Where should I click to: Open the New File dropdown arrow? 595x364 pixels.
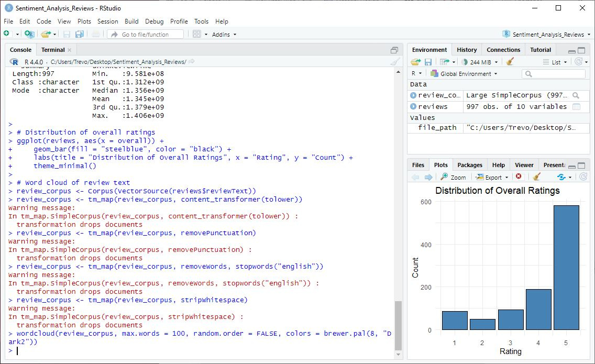[17, 35]
